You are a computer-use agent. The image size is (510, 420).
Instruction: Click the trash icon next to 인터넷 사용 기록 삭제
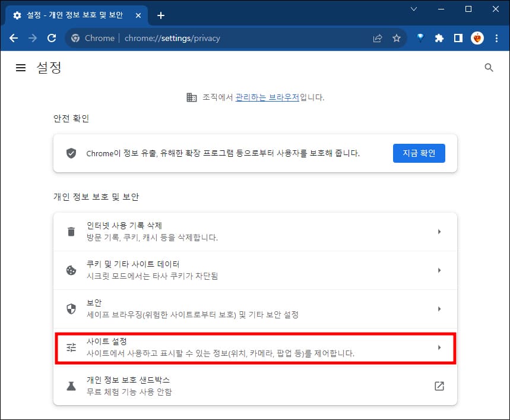71,231
